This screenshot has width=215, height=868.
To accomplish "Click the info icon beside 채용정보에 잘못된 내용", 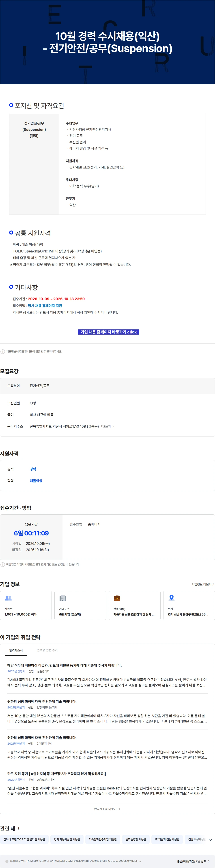I will point(3,351).
